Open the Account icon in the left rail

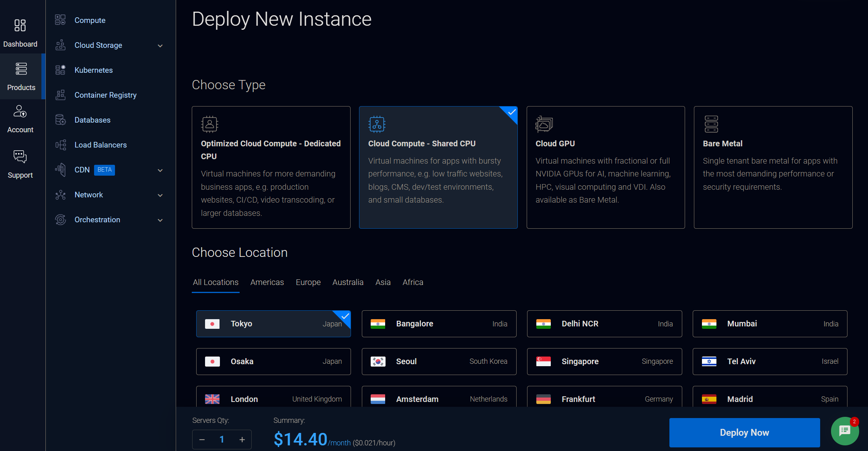21,111
